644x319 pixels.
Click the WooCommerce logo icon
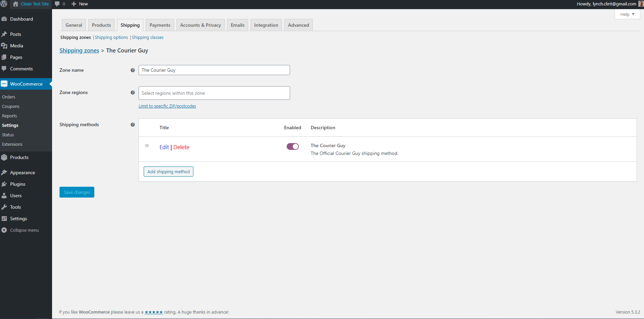pyautogui.click(x=4, y=84)
